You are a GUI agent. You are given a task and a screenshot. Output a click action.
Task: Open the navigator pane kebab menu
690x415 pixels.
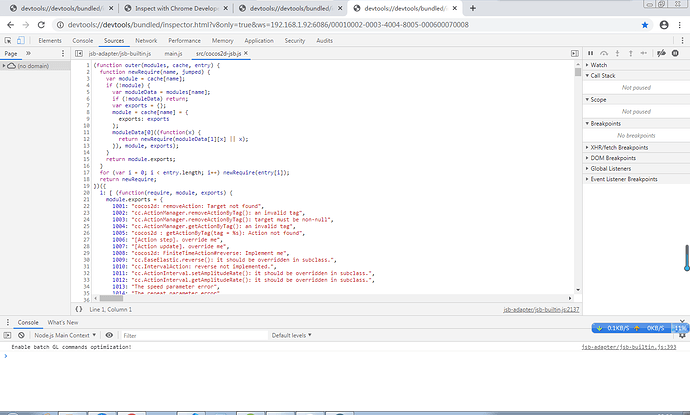point(63,53)
